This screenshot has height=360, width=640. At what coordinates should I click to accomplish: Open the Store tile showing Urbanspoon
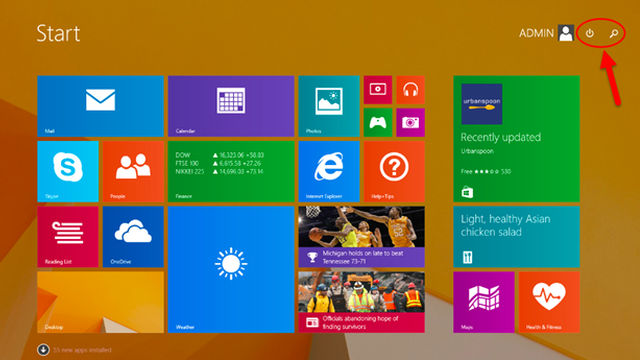516,139
